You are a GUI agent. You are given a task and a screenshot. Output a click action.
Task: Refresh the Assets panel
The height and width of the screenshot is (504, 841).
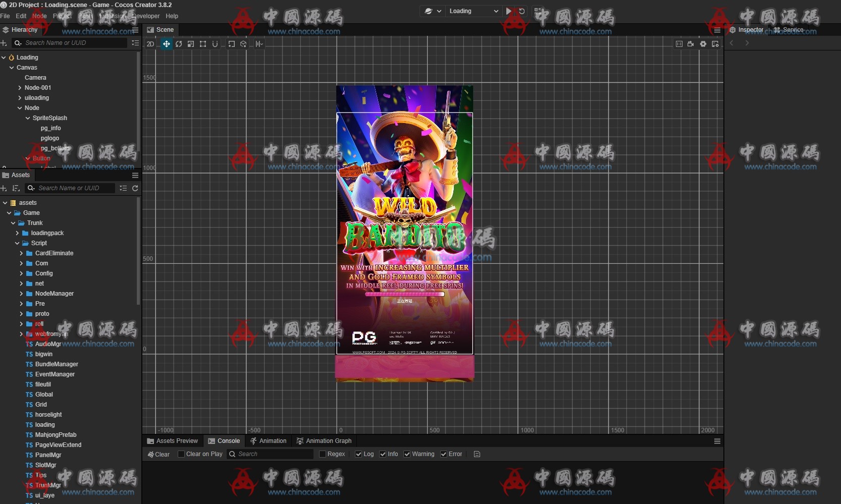click(x=135, y=188)
